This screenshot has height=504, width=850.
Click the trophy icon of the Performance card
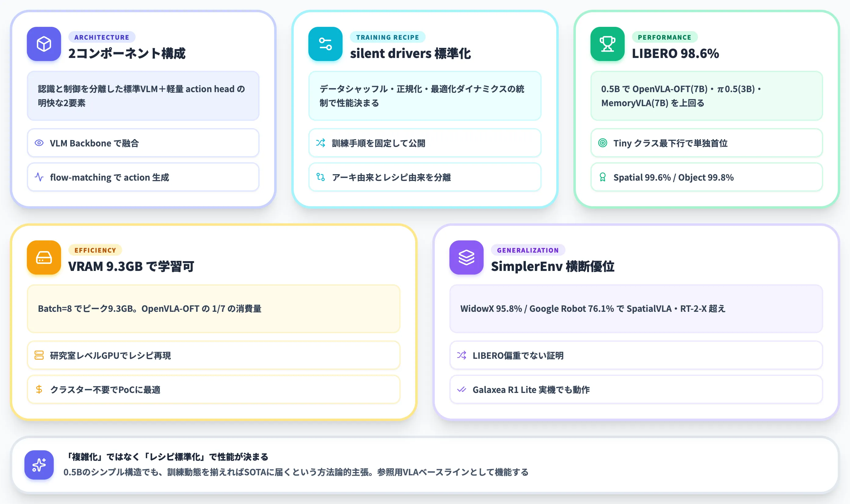607,44
